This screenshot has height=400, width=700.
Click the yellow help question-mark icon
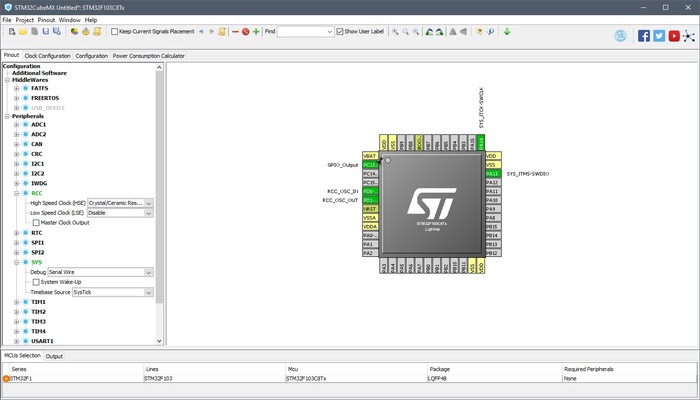coord(479,32)
